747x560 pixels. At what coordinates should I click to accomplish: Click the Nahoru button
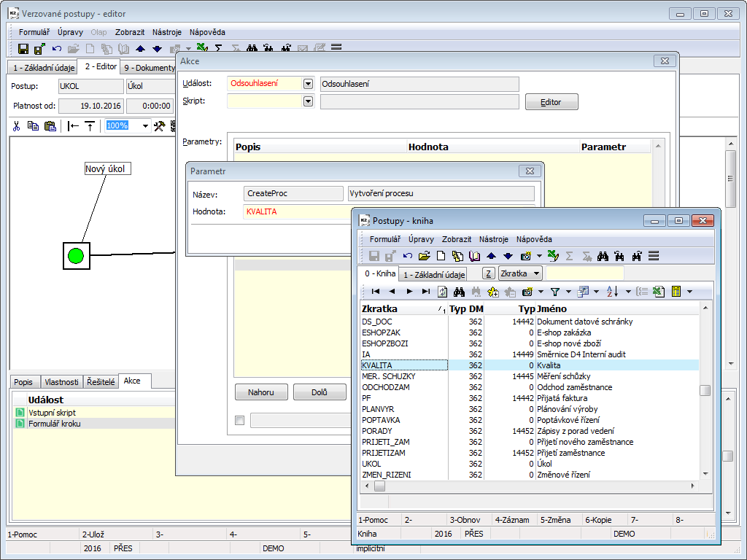(261, 392)
